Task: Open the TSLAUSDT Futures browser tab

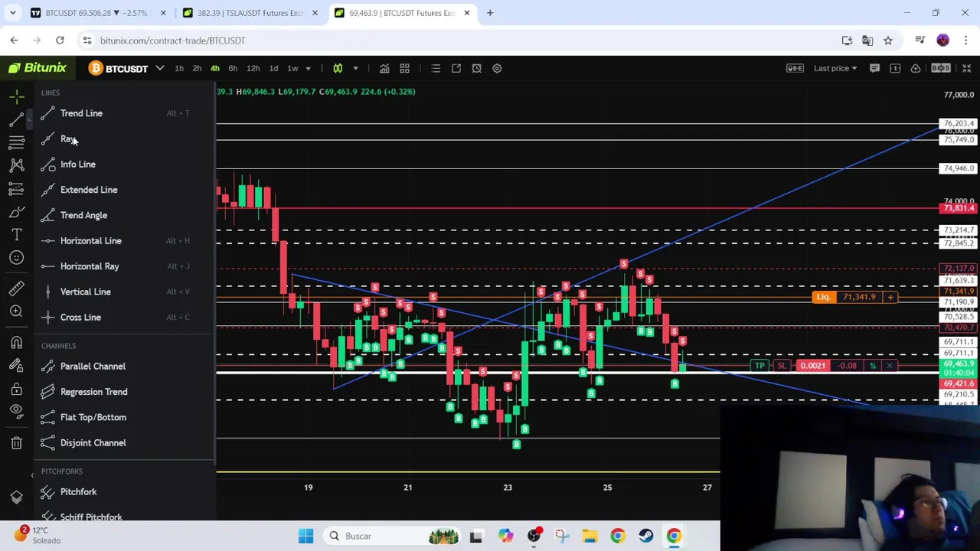Action: coord(250,13)
